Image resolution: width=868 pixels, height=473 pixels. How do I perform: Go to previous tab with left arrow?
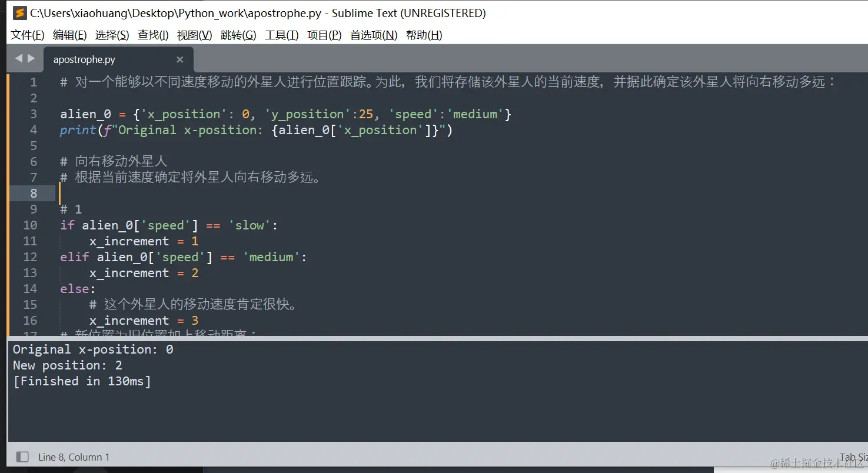(x=19, y=58)
